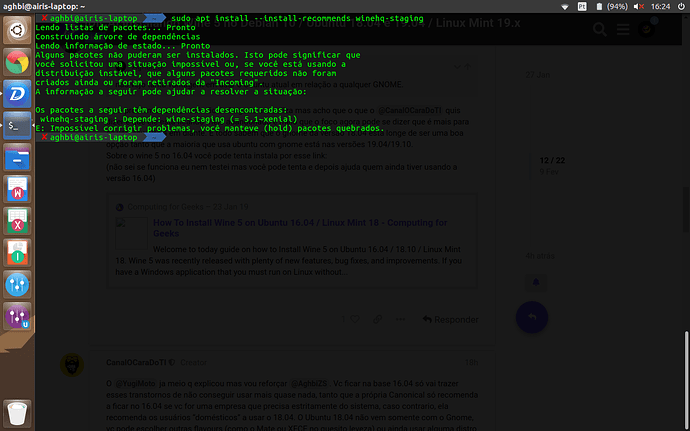Open the Ubuntu Dash launcher icon
Viewport: 690px width, 431px height.
pos(17,30)
